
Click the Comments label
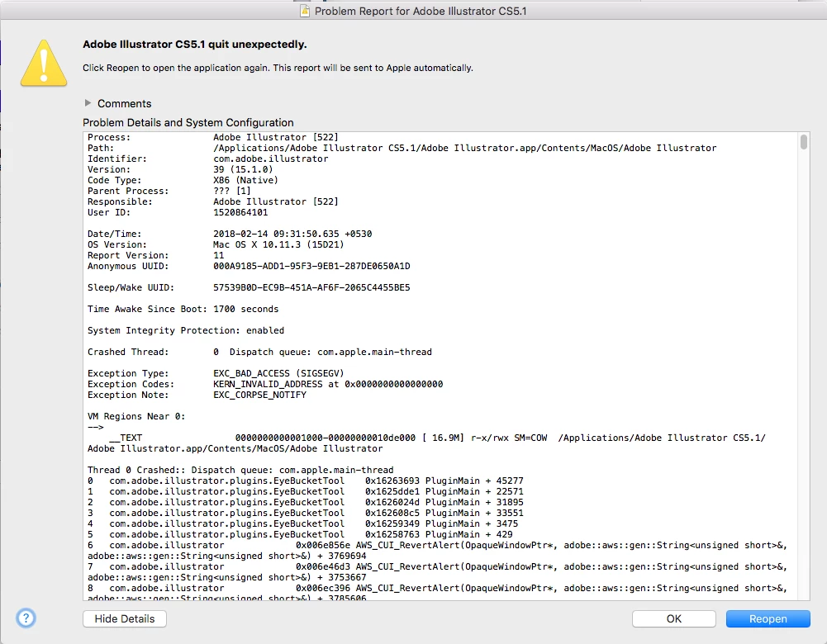[125, 103]
